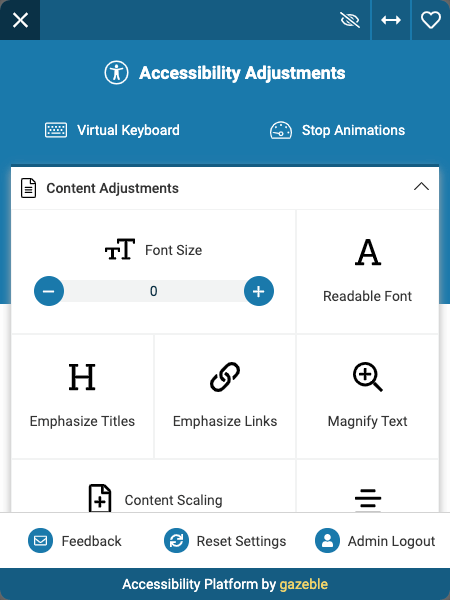
Task: Open the Feedback button
Action: coord(75,541)
